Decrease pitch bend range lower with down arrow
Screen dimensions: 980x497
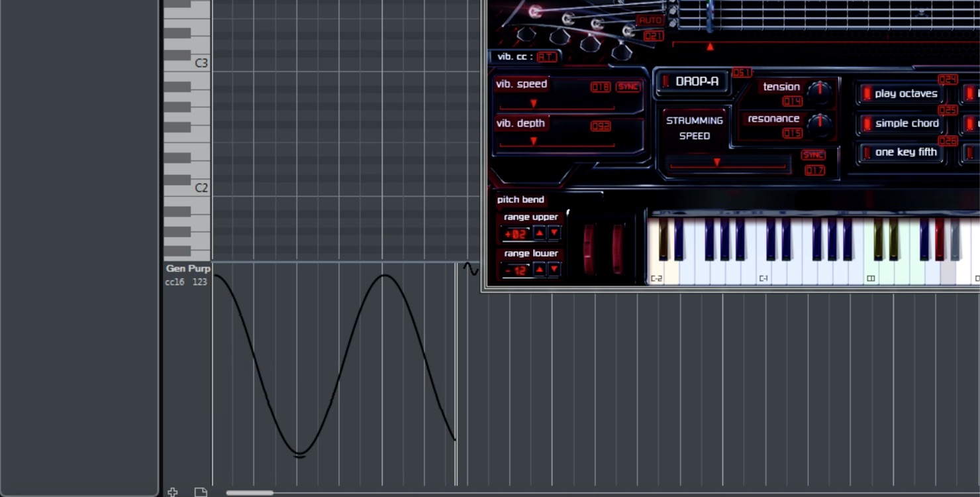(554, 270)
